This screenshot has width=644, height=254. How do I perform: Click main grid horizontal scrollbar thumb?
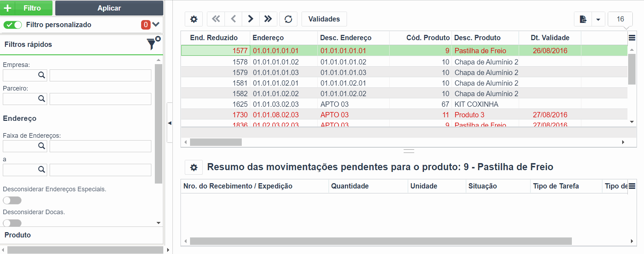[x=216, y=142]
